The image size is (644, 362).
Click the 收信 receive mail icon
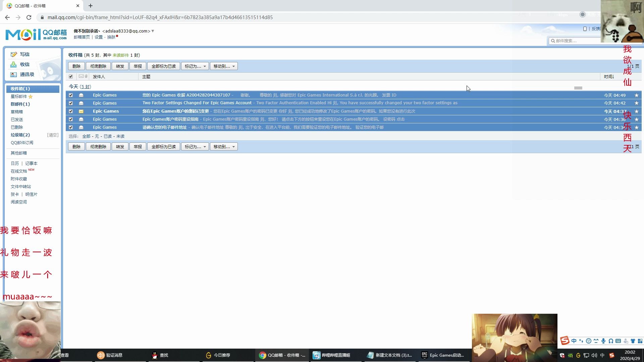13,64
